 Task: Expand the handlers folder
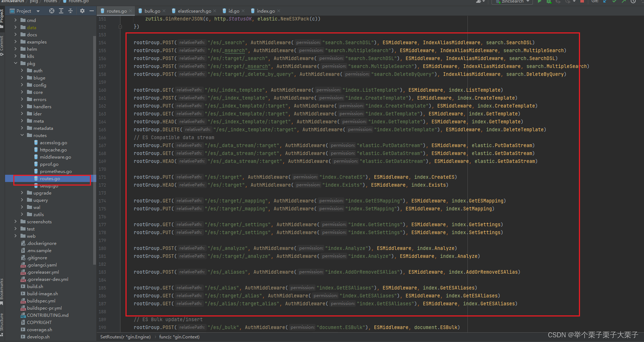coord(23,106)
